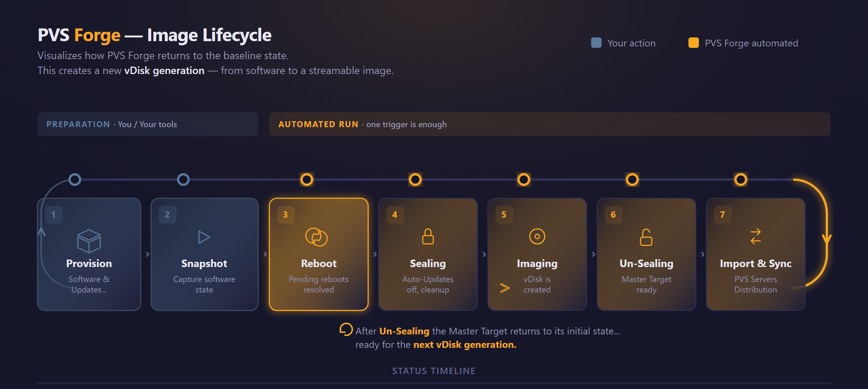Select the PREPARATION phase header
The width and height of the screenshot is (868, 389).
pyautogui.click(x=148, y=124)
